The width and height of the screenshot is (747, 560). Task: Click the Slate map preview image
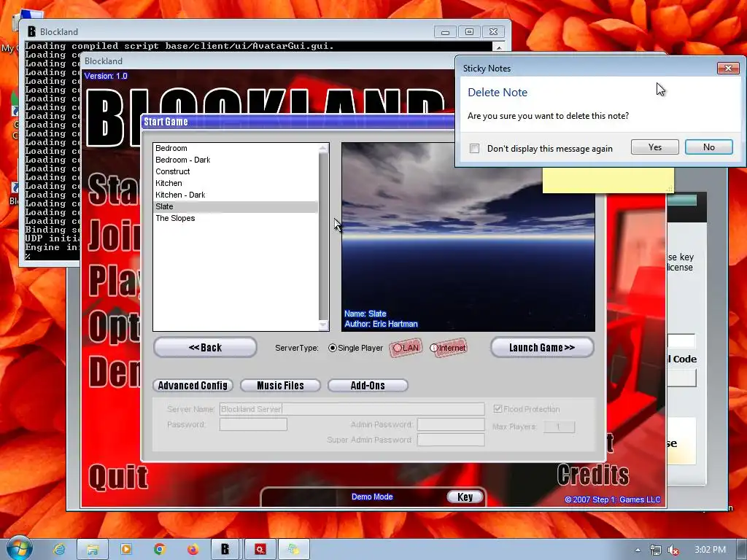[468, 237]
